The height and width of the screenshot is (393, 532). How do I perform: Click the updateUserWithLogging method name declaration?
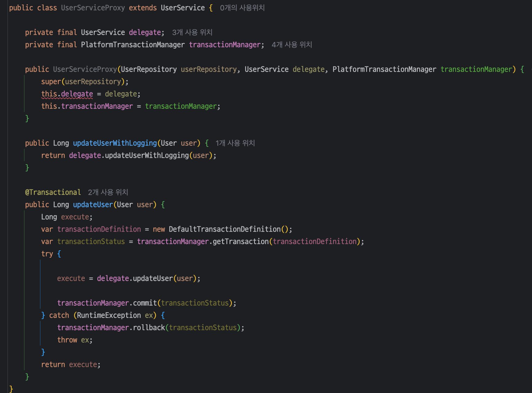(x=115, y=143)
